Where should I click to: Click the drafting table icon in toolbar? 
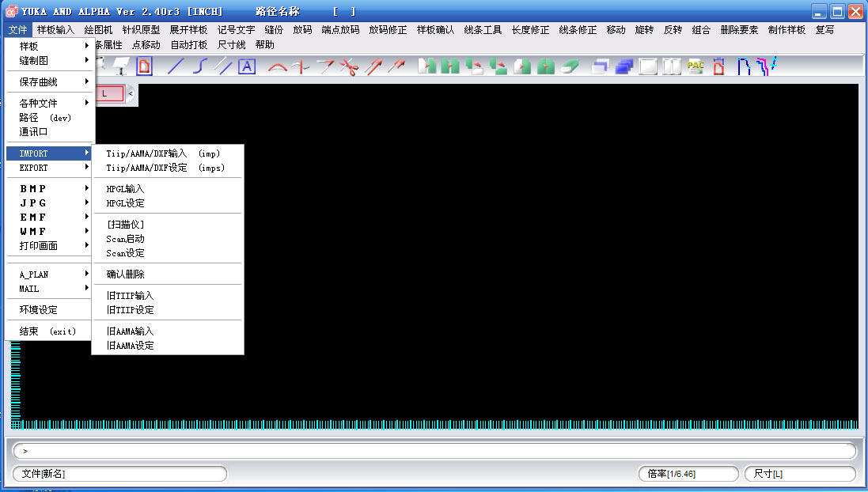121,66
